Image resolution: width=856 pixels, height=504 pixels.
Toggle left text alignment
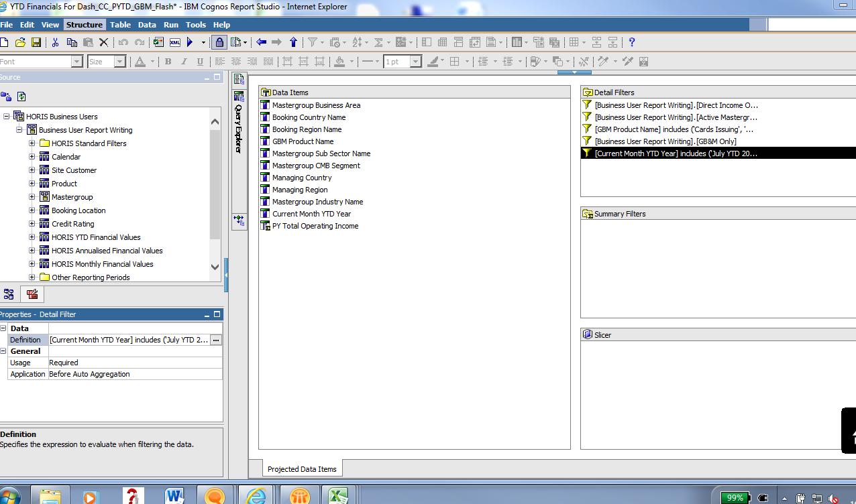220,62
